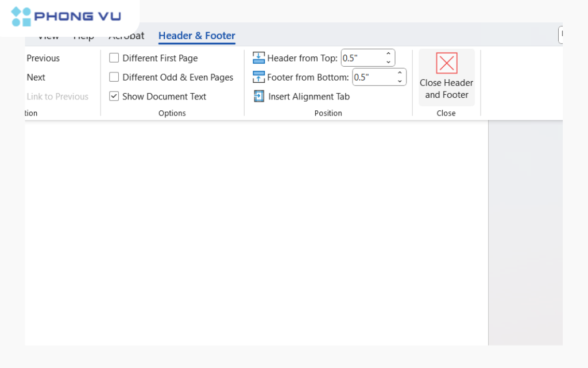
Task: Click the Footer from Bottom position icon
Action: pyautogui.click(x=258, y=76)
